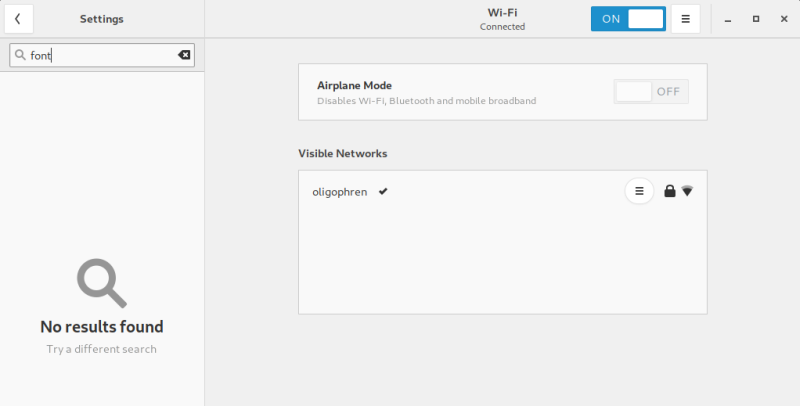Click the connected checkmark beside oligophren

tap(383, 191)
